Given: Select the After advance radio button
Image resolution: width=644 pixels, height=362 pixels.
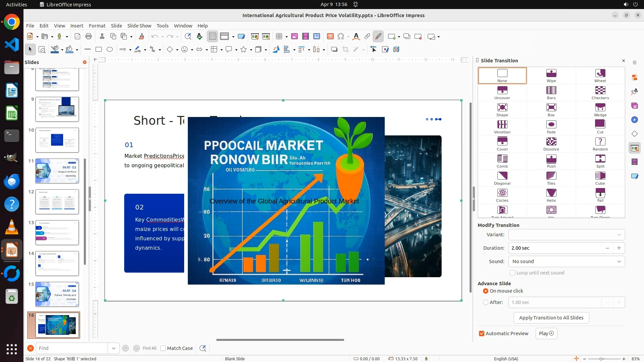Looking at the screenshot, I should [485, 302].
